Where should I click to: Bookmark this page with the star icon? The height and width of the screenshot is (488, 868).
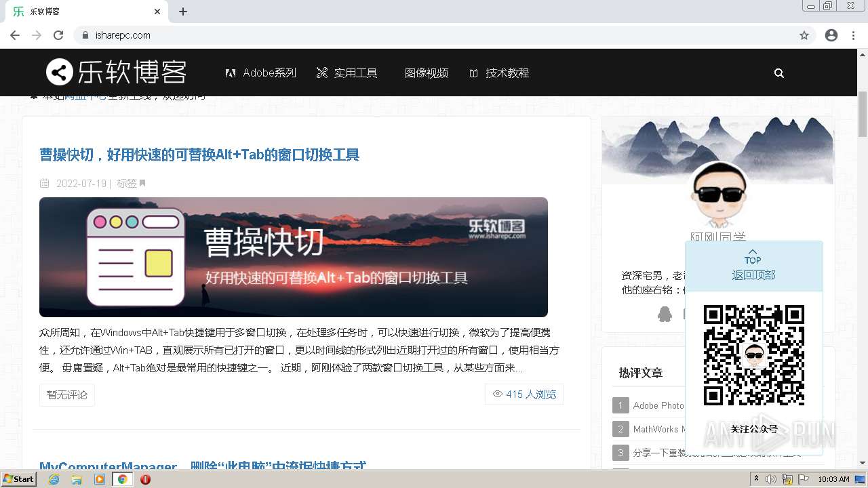tap(804, 35)
